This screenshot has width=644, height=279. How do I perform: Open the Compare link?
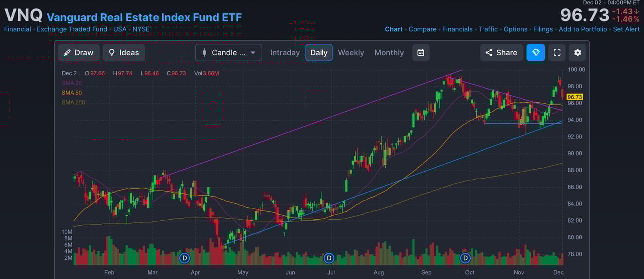point(422,29)
